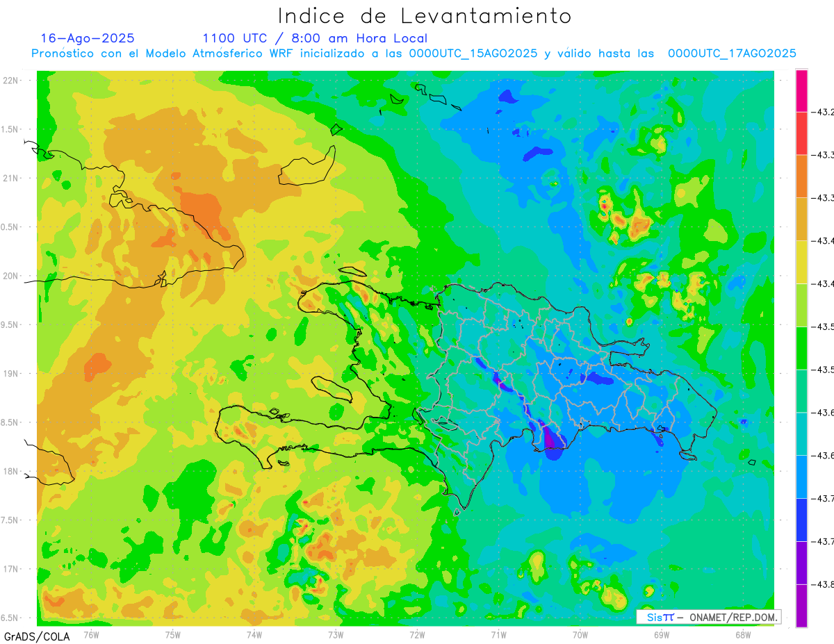
Task: Click the royal blue swatch in the color bar
Action: point(801,519)
